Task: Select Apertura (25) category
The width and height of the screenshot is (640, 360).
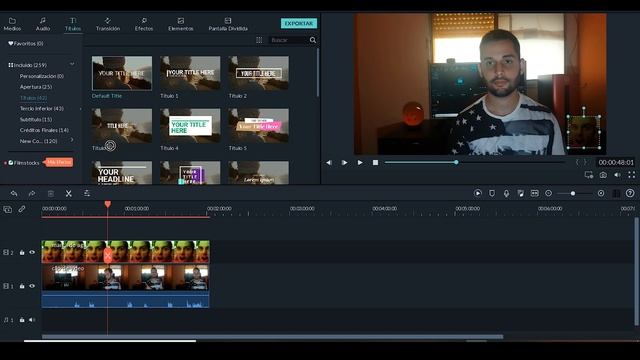Action: point(36,87)
